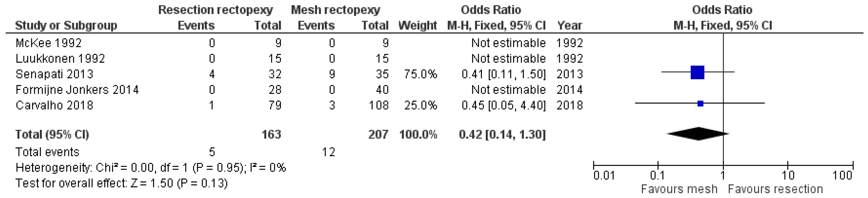Click the Study or Subgroup column header

(x=66, y=25)
